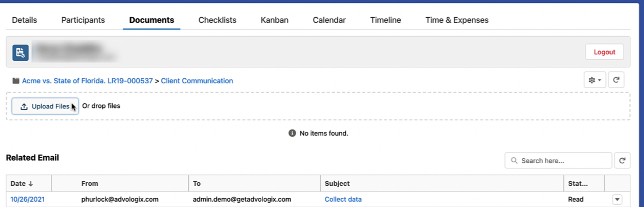The image size is (644, 207).
Task: Click the 10/26/2021 email date link
Action: click(27, 200)
